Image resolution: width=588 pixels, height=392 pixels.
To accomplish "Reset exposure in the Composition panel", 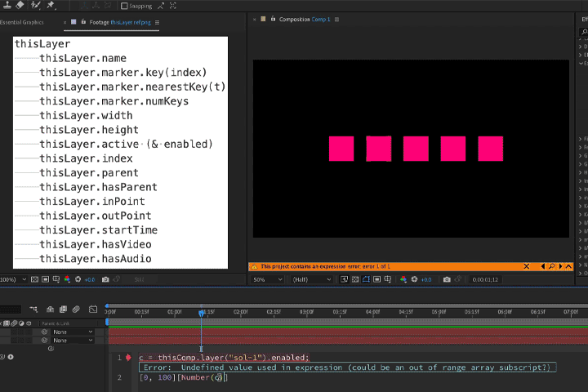I will pos(414,279).
